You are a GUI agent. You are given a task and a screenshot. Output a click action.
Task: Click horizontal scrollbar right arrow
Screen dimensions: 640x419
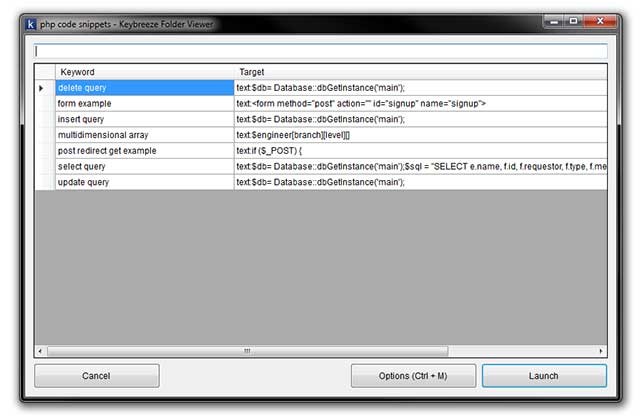point(601,351)
